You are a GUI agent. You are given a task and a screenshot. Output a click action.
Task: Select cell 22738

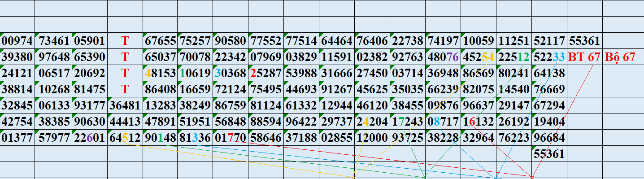coord(408,41)
